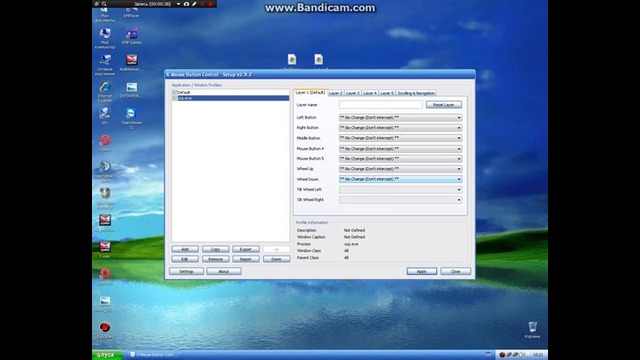Click Bandicam recorder's pencil draw icon
The image size is (640, 360).
coord(194,4)
